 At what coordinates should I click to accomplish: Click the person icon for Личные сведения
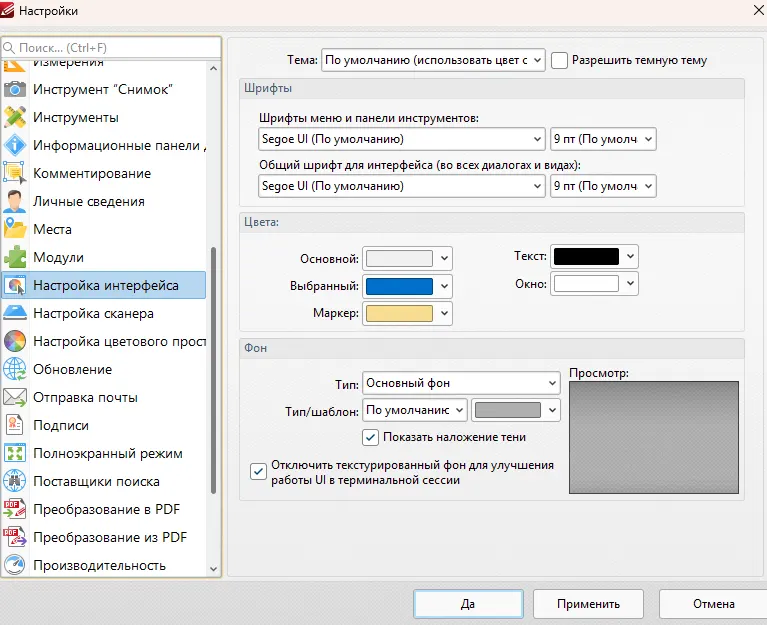(x=15, y=201)
